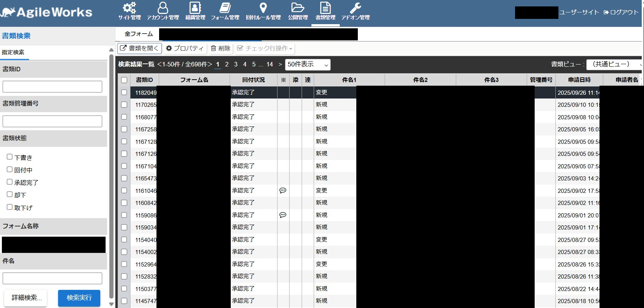This screenshot has height=308, width=644.
Task: Check the row 1168077 checkbox
Action: 124,117
